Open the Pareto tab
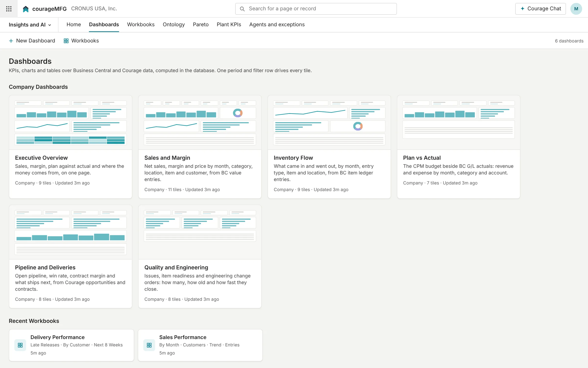 (x=201, y=25)
